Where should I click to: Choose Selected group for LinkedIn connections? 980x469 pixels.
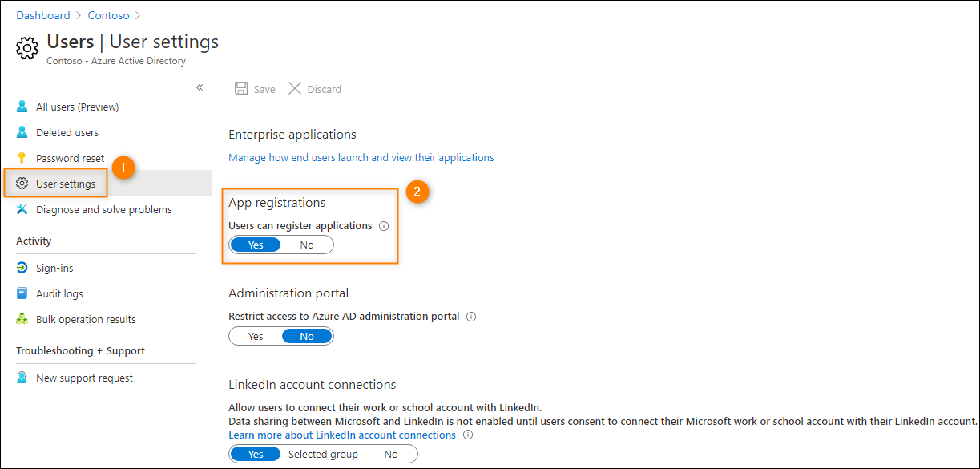[x=324, y=455]
